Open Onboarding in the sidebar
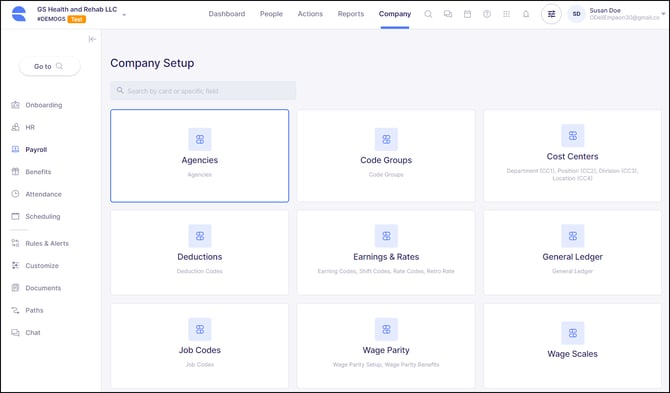The image size is (670, 393). [44, 105]
